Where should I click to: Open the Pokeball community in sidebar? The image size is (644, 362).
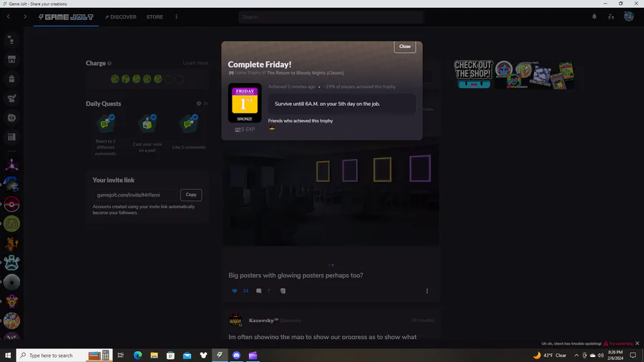(11, 204)
